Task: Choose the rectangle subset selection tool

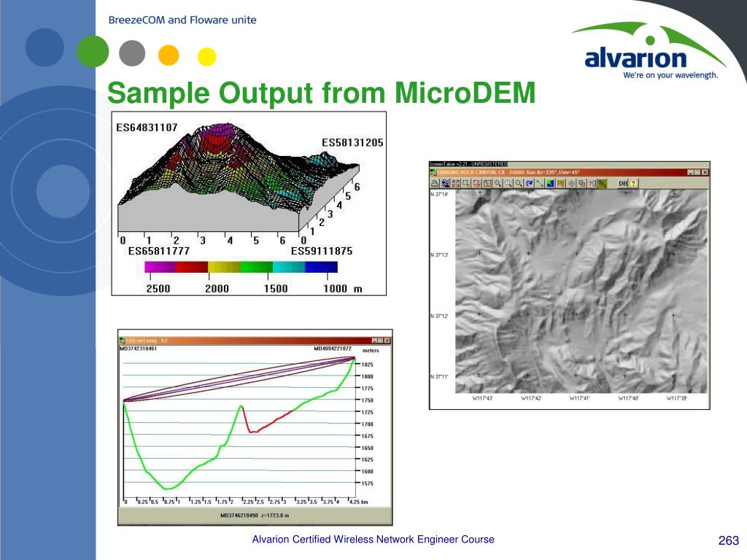Action: 466,183
